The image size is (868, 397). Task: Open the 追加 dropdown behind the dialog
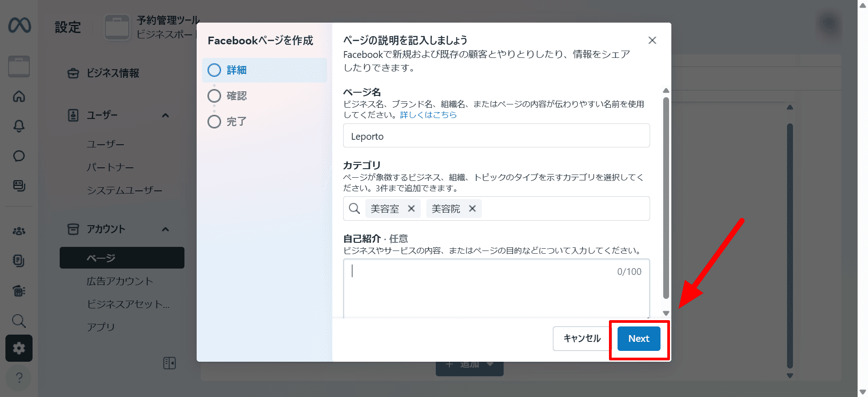470,364
